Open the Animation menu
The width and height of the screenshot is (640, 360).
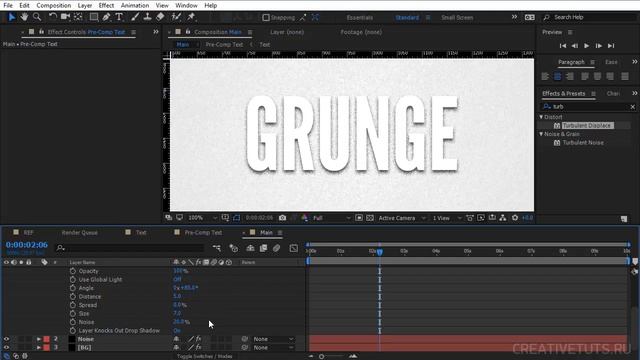click(135, 5)
